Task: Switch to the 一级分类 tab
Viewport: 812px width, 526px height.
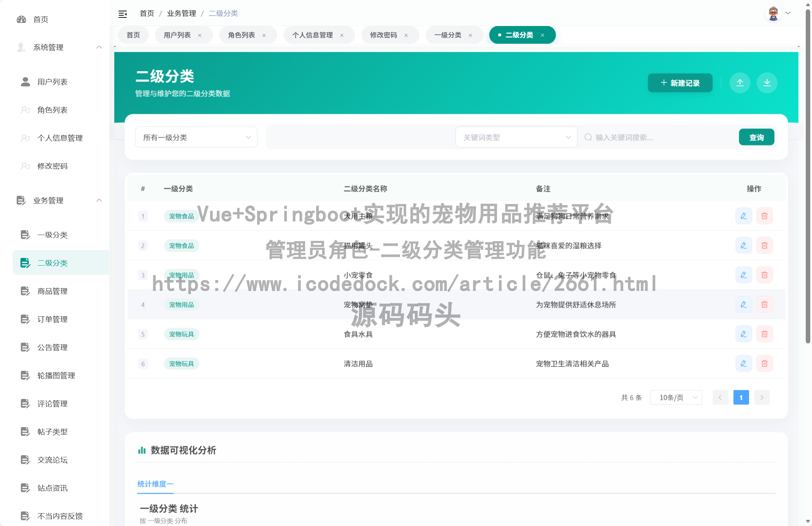Action: (448, 35)
